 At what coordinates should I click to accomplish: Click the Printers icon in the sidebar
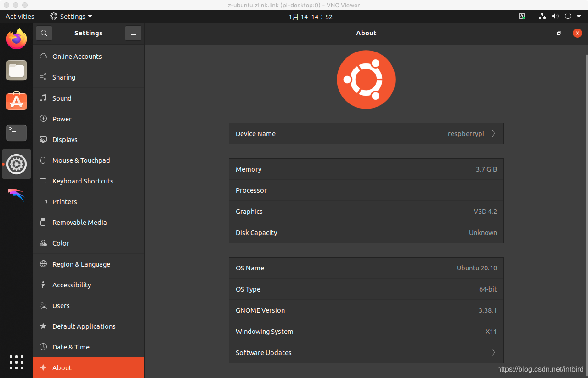point(43,201)
